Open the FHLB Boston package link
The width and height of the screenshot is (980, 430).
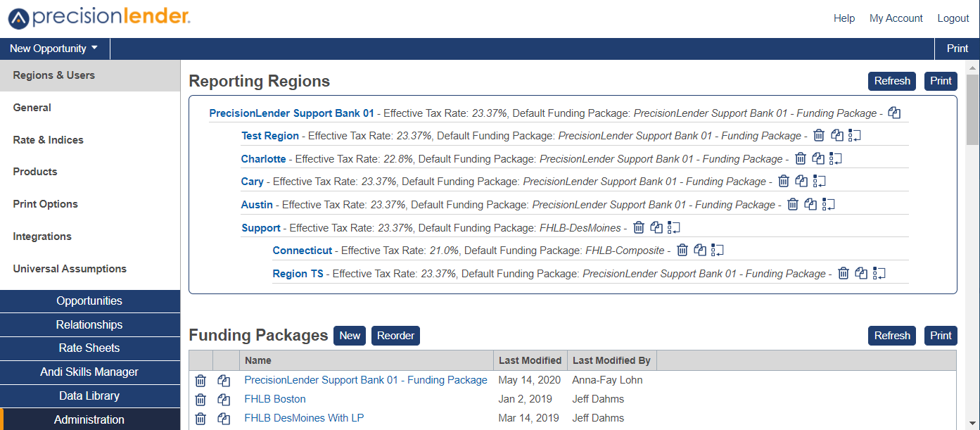pyautogui.click(x=275, y=399)
